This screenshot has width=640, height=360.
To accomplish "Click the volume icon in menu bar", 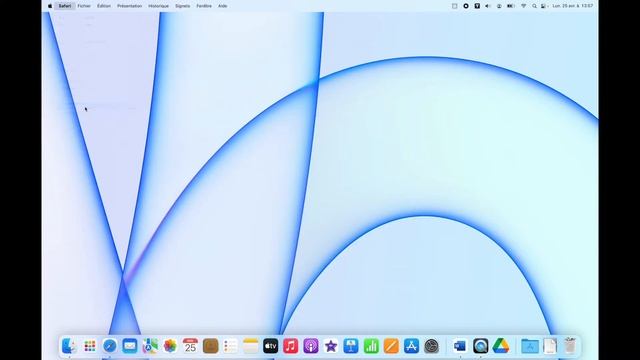I will coord(488,6).
